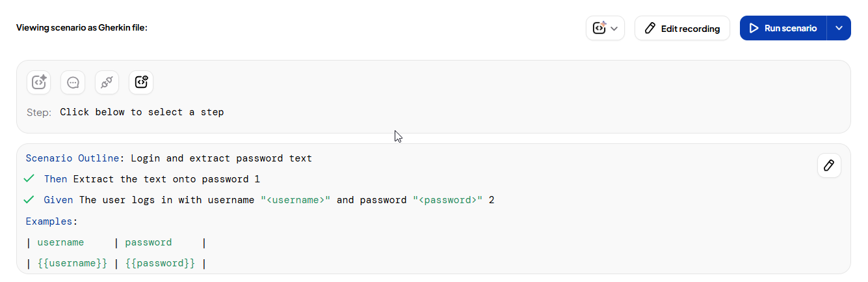Viewport: 868px width, 282px height.
Task: Click the comment bubble icon in step toolbar
Action: [73, 82]
